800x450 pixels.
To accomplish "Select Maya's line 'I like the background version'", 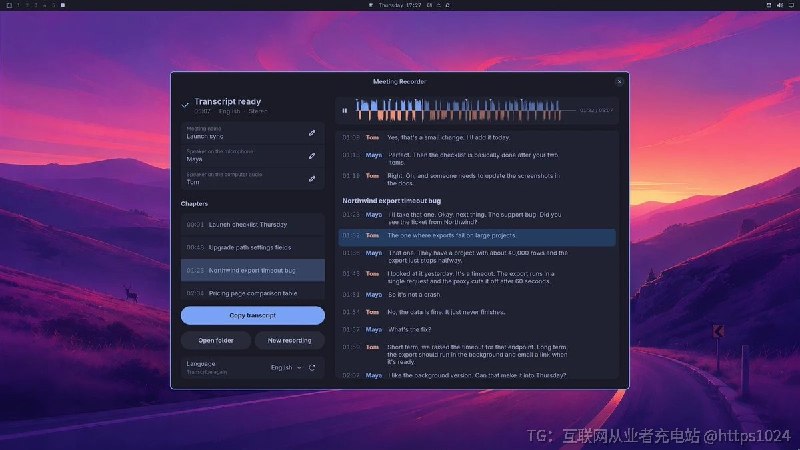I will click(x=477, y=375).
